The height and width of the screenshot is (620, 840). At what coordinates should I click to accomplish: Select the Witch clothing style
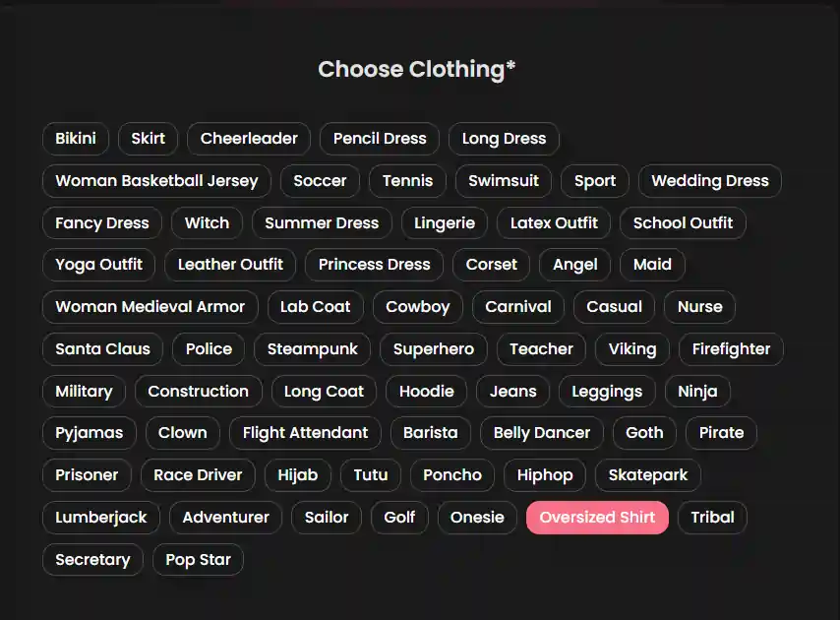coord(207,223)
